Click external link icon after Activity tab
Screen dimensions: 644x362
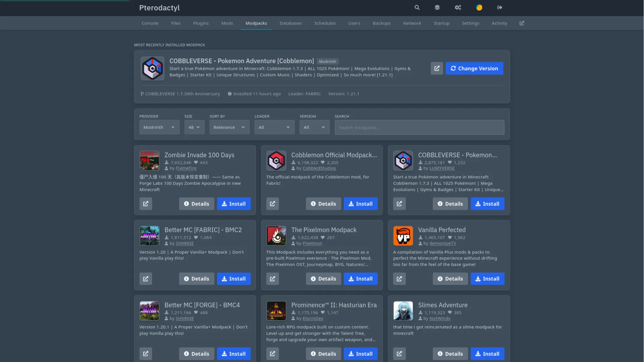pyautogui.click(x=522, y=23)
